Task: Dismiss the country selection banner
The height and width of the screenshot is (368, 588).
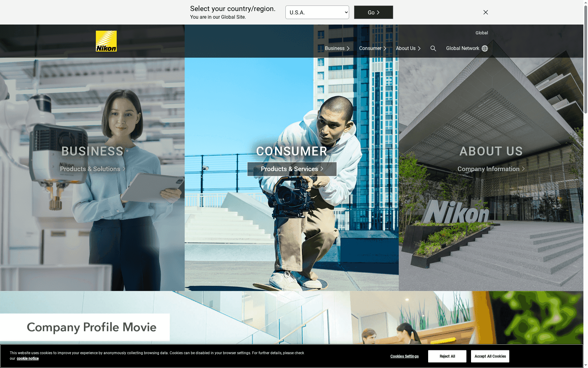Action: pos(486,12)
